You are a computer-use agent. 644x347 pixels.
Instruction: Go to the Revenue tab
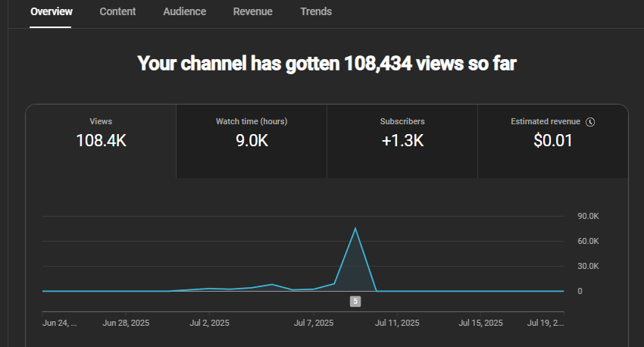252,11
